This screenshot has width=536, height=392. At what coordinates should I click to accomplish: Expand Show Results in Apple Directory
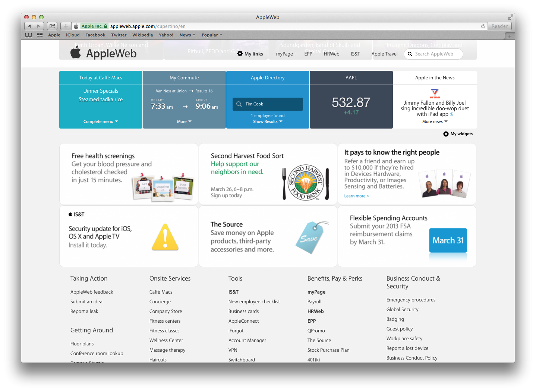click(x=268, y=121)
